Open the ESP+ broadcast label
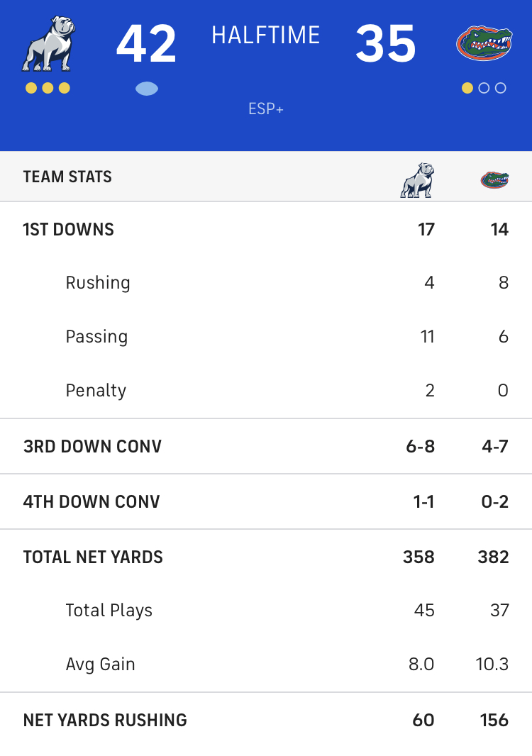532x756 pixels. click(x=266, y=109)
